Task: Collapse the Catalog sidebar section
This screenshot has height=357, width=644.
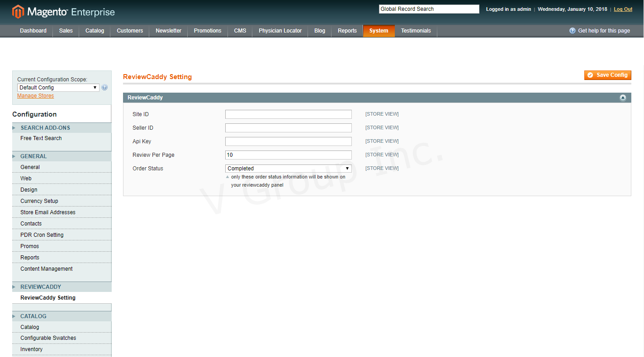Action: click(x=33, y=316)
